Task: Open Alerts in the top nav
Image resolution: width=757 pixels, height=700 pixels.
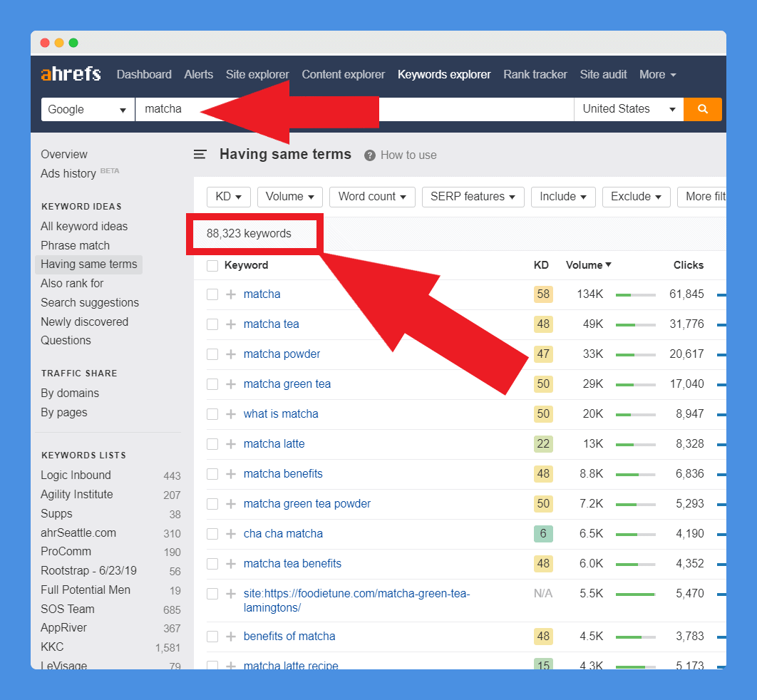Action: [198, 75]
